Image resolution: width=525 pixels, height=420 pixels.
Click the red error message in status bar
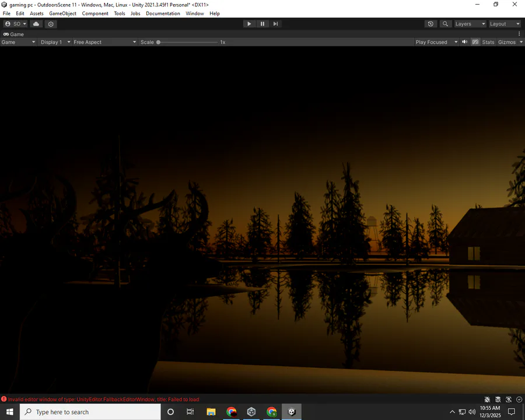tap(103, 399)
